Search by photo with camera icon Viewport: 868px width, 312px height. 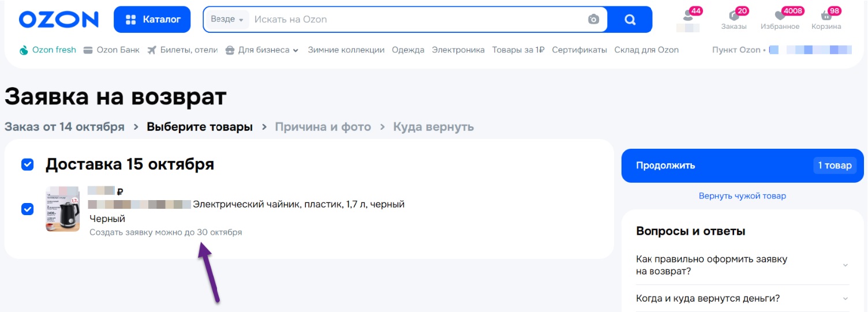click(x=594, y=20)
